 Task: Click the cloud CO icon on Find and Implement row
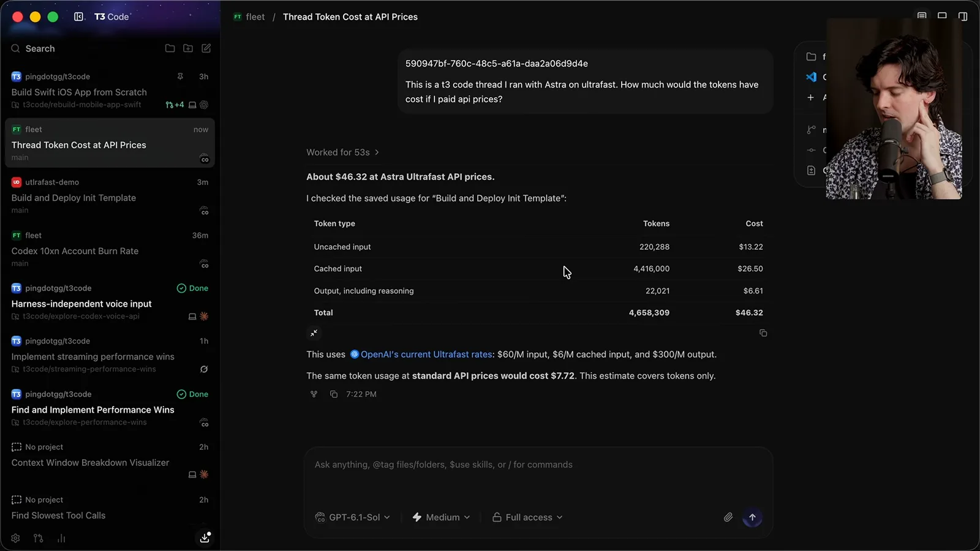coord(205,423)
